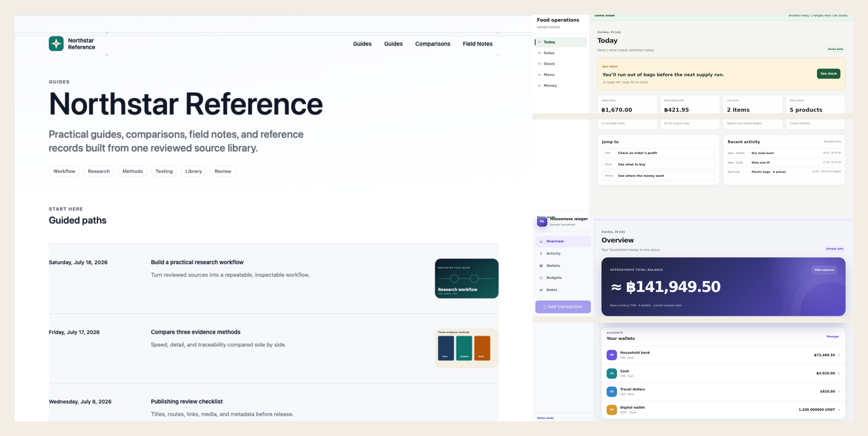Click the See stock button
Viewport: 868px width, 436px height.
(829, 73)
